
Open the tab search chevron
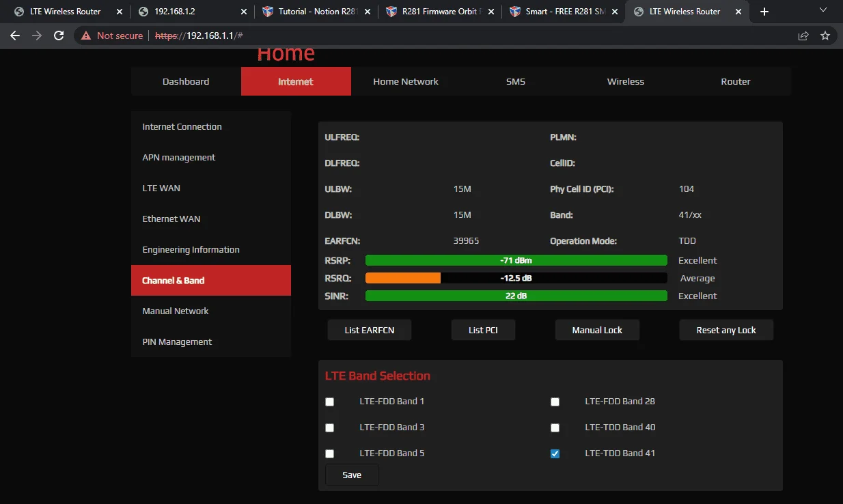point(823,10)
